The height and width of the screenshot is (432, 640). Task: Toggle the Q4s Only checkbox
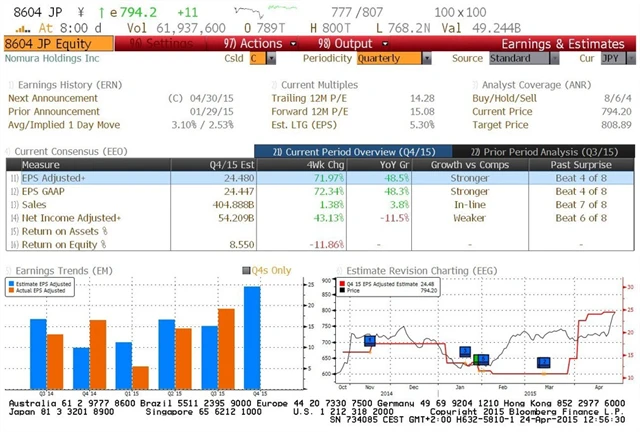pyautogui.click(x=245, y=270)
